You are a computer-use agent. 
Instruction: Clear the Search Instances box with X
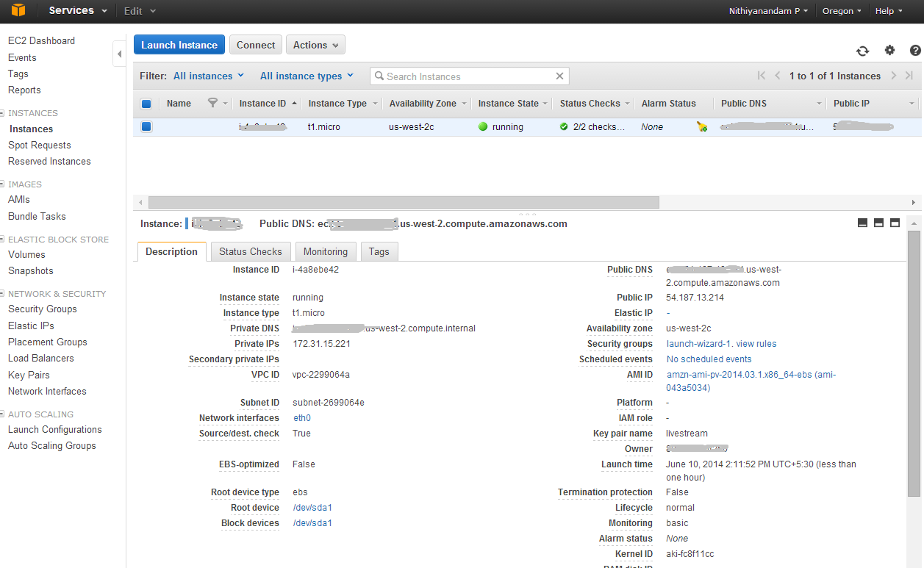click(x=559, y=76)
